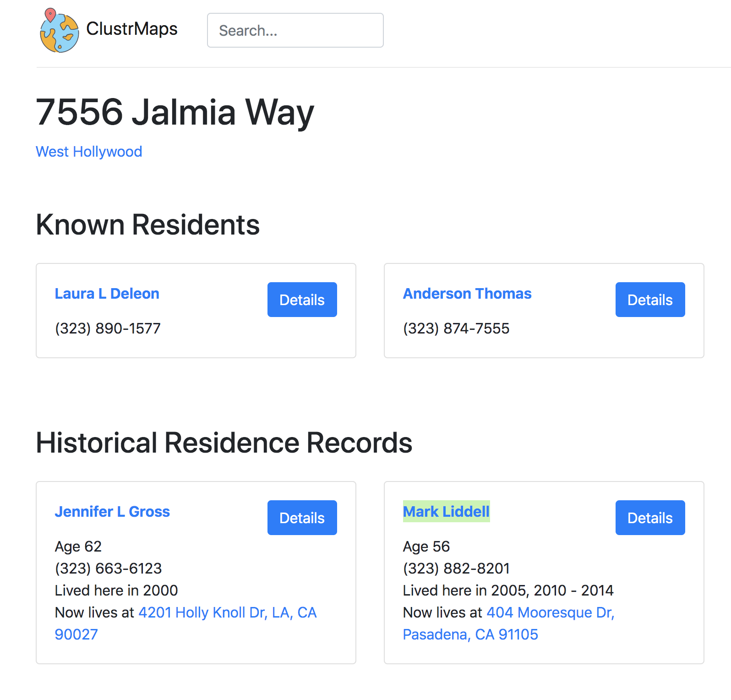View Details for Jennifer L Gross
This screenshot has width=731, height=700.
point(302,518)
